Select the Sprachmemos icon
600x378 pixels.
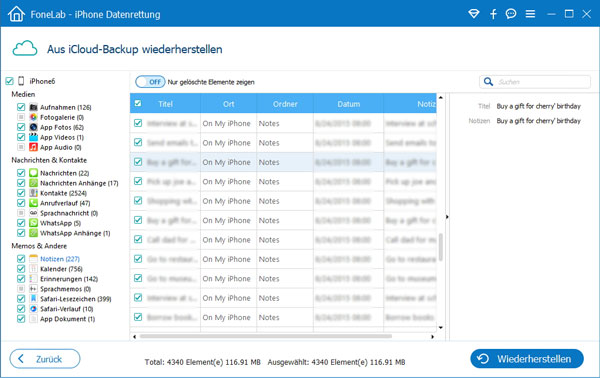(34, 288)
